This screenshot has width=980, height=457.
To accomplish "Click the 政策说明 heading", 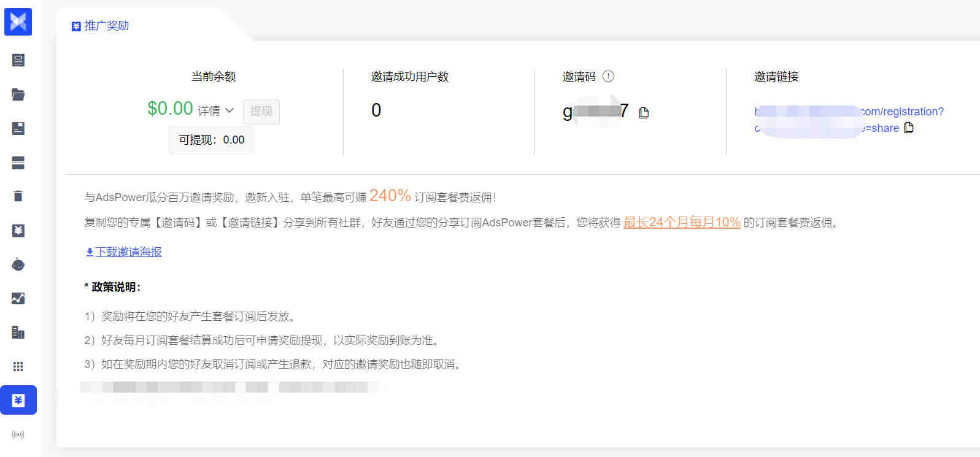I will tap(113, 287).
